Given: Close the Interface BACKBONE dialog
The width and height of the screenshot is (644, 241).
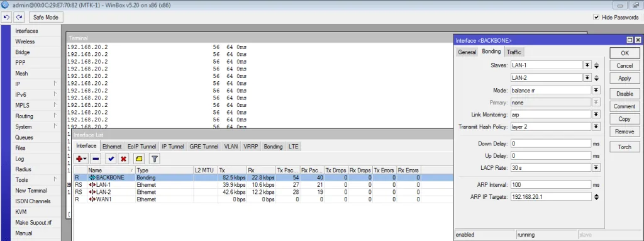Looking at the screenshot, I should [638, 40].
